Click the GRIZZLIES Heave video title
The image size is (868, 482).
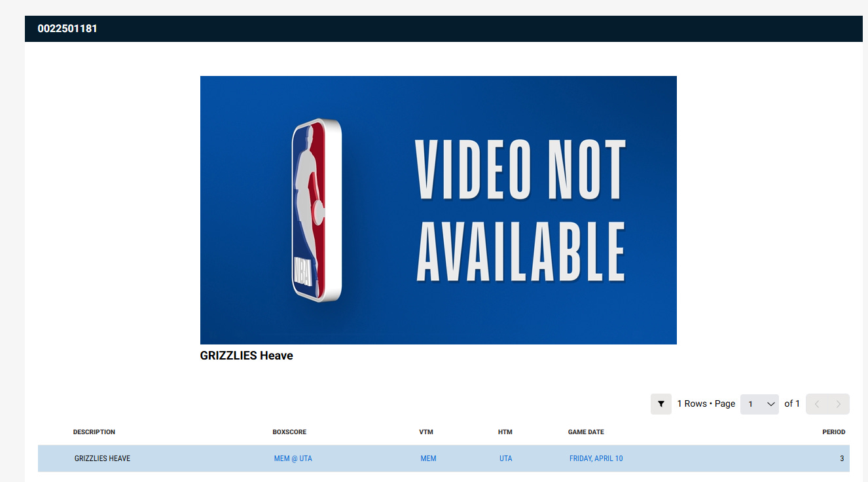pyautogui.click(x=247, y=356)
